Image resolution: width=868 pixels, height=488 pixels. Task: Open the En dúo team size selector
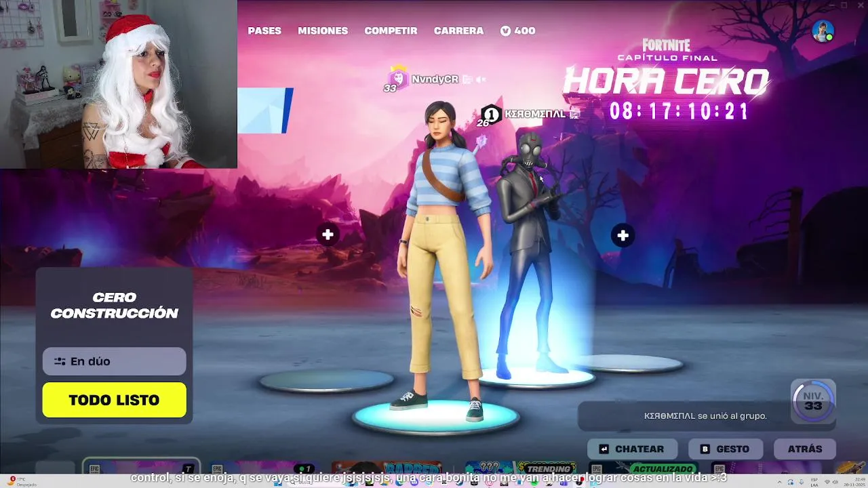point(114,361)
